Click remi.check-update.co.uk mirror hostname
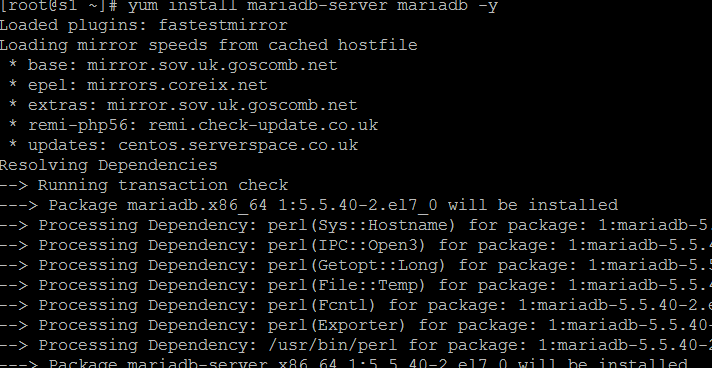 coord(263,125)
